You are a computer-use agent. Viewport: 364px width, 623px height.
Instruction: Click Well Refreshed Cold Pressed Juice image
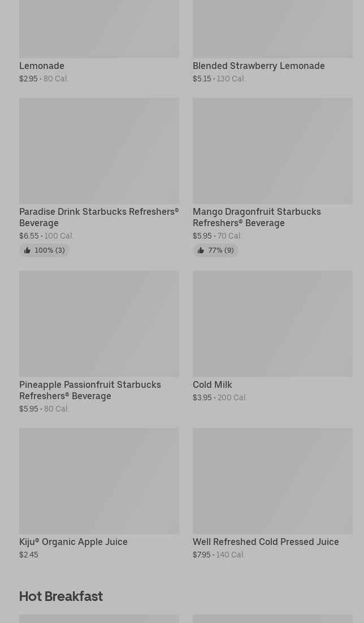coord(272,481)
